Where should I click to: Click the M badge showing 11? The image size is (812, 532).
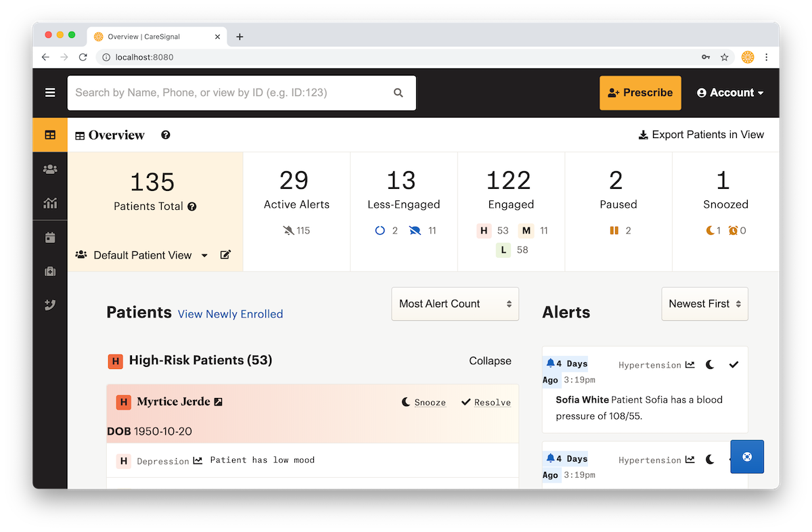526,231
